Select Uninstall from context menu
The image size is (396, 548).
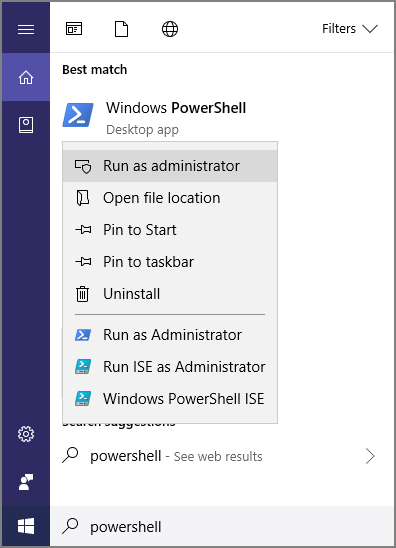170,294
